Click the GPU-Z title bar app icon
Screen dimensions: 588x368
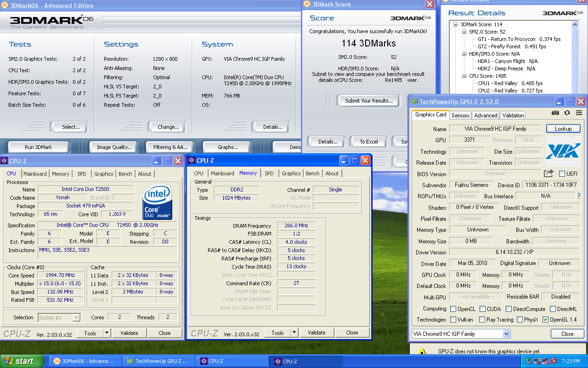[414, 102]
